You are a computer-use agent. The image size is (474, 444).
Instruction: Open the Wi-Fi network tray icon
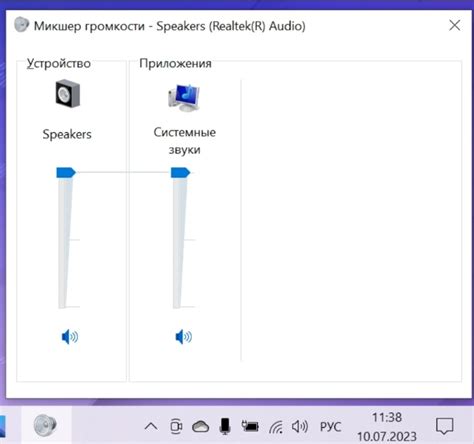(x=276, y=427)
